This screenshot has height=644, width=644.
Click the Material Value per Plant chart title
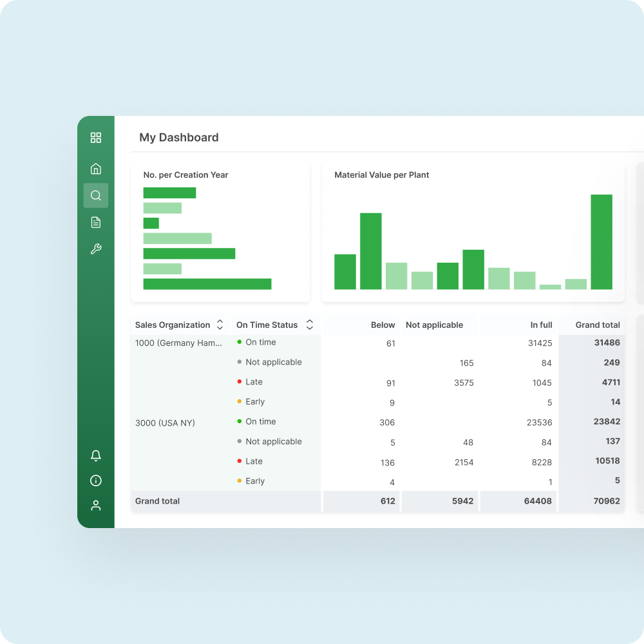pyautogui.click(x=381, y=175)
